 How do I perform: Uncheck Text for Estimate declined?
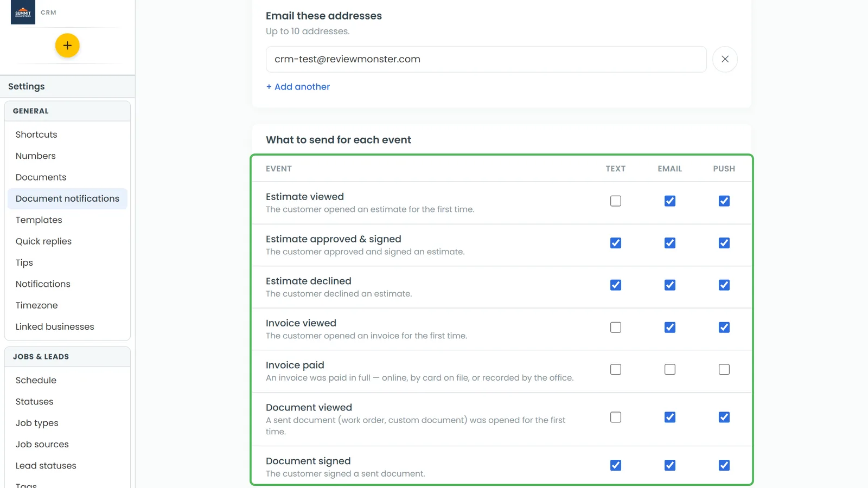pos(616,285)
